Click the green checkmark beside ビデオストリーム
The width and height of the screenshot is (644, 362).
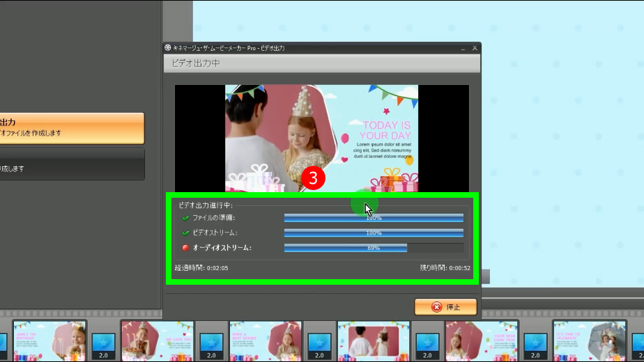pyautogui.click(x=185, y=233)
